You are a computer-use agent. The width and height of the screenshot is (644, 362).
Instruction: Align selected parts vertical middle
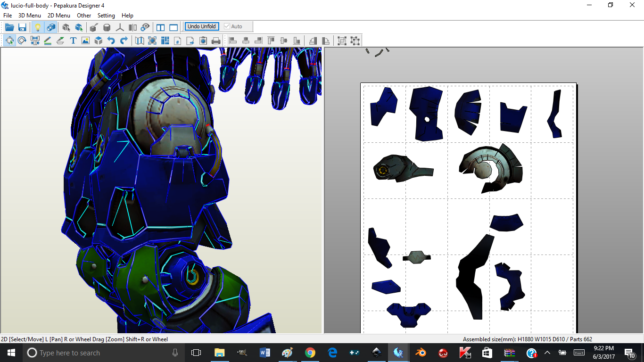284,41
